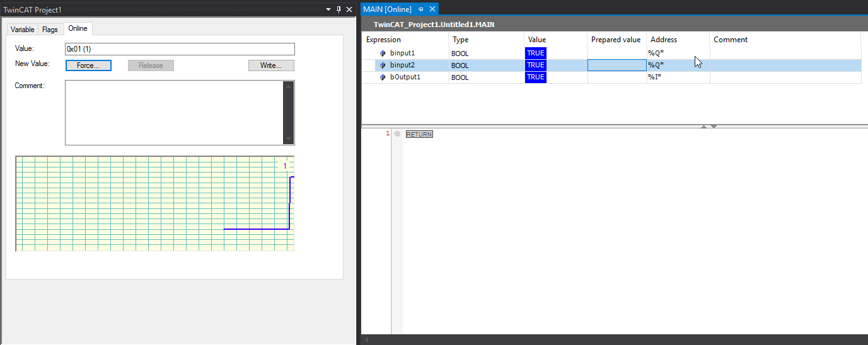This screenshot has height=345, width=868.
Task: Switch to the Flags tab
Action: click(50, 30)
